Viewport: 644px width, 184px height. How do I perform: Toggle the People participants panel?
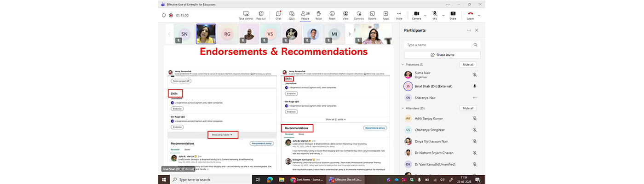tap(305, 15)
